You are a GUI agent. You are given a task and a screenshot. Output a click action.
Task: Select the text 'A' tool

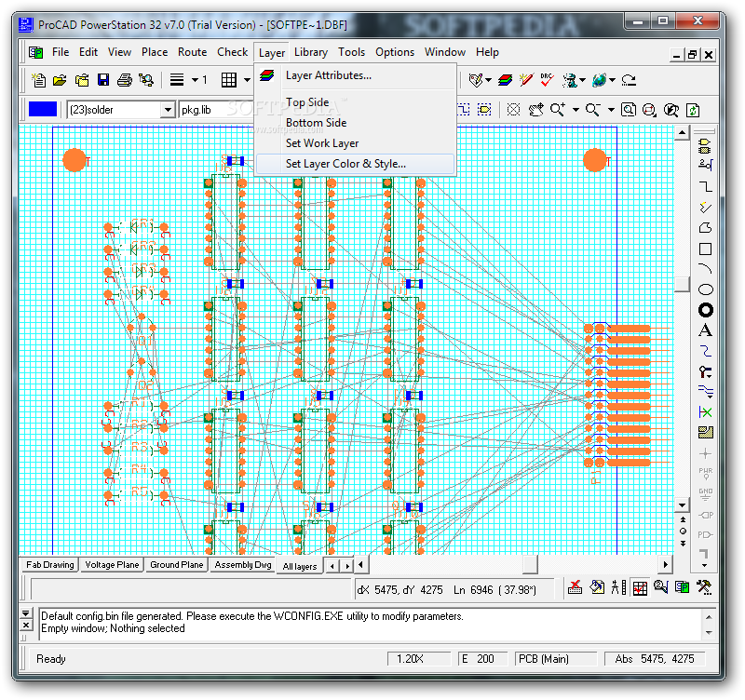706,330
